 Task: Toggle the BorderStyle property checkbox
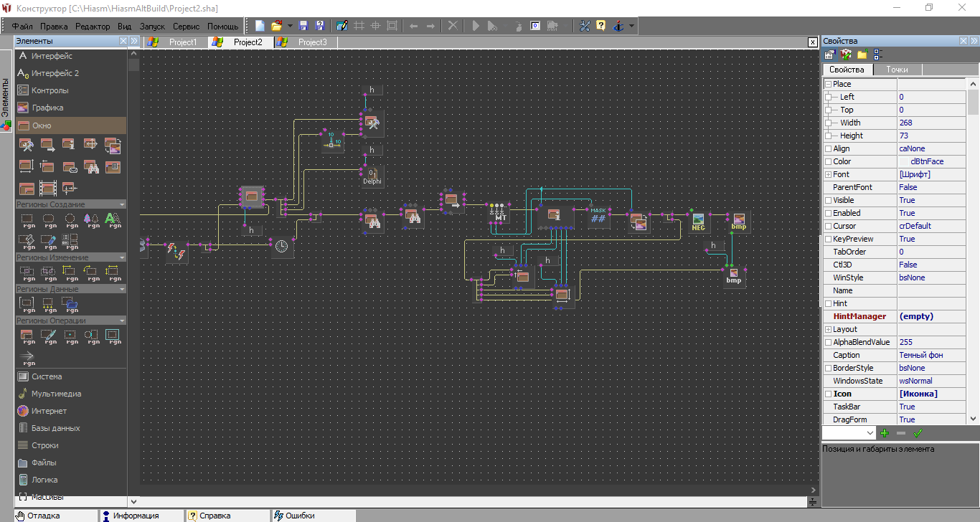click(x=828, y=368)
